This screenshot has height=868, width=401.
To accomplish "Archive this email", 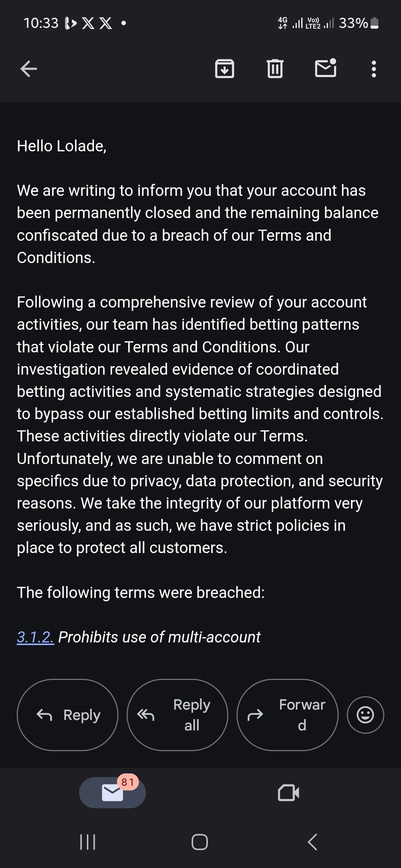I will (225, 69).
